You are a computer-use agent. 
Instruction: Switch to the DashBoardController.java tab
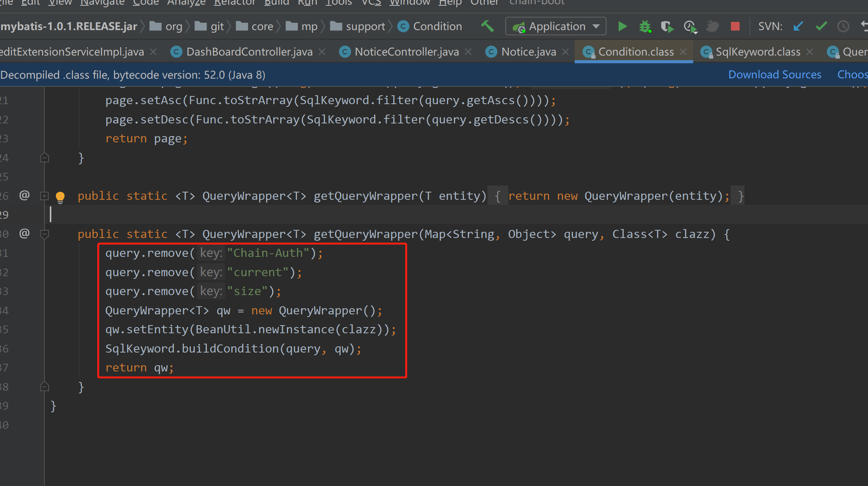click(x=249, y=52)
